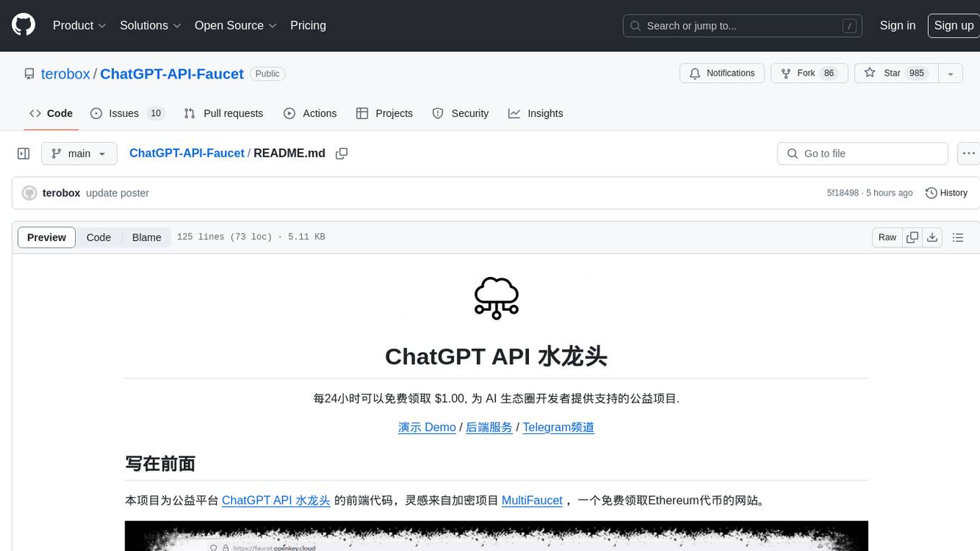This screenshot has height=551, width=980.
Task: Copy raw file contents
Action: point(912,237)
